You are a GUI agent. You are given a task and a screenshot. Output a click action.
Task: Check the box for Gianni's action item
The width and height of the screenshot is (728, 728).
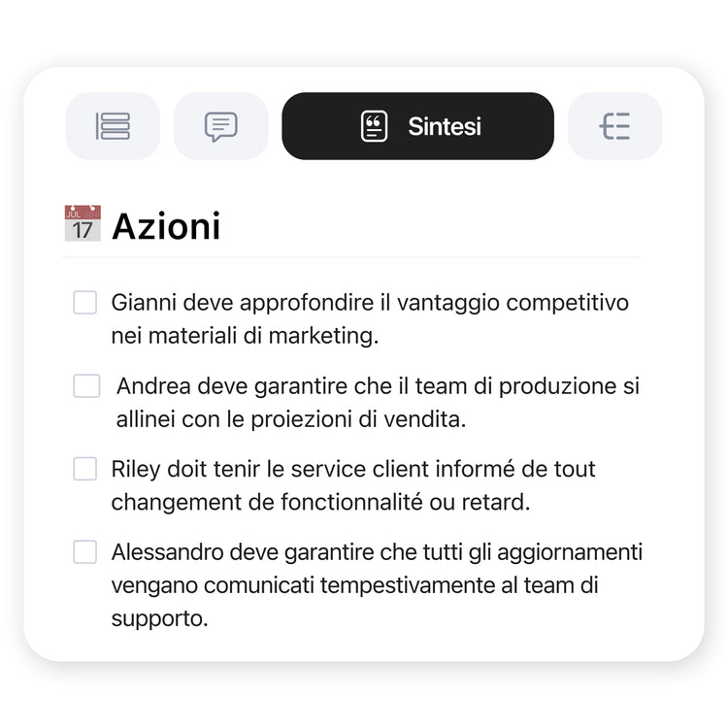tap(85, 303)
